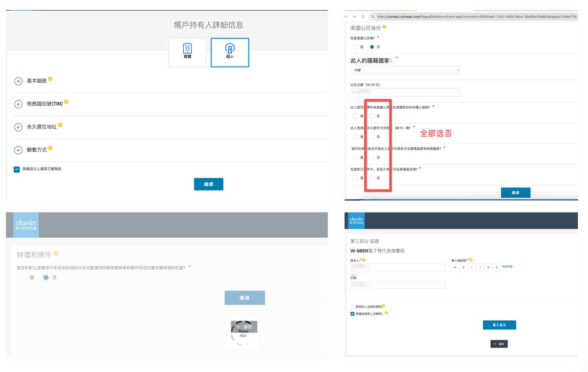The width and height of the screenshot is (588, 372).
Task: Select 是 for 您是美國公民嗎 question
Action: (x=355, y=47)
